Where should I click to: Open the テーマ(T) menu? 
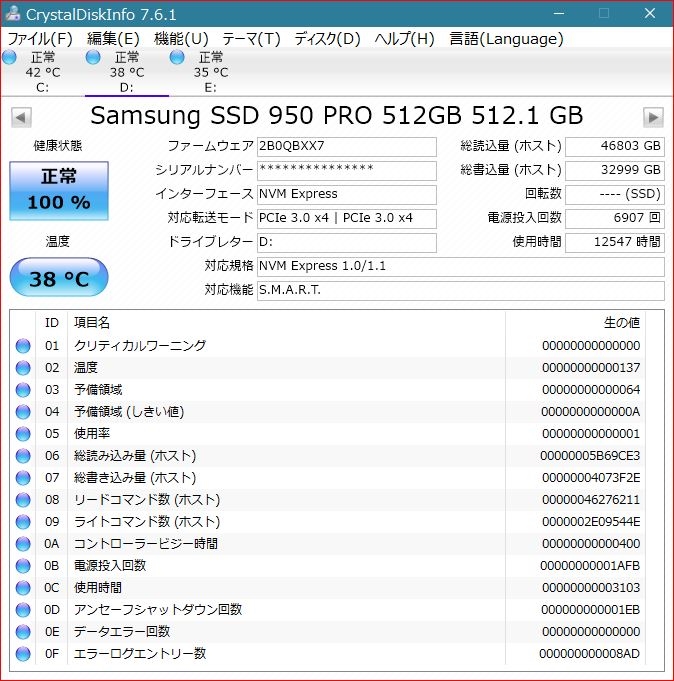point(251,39)
